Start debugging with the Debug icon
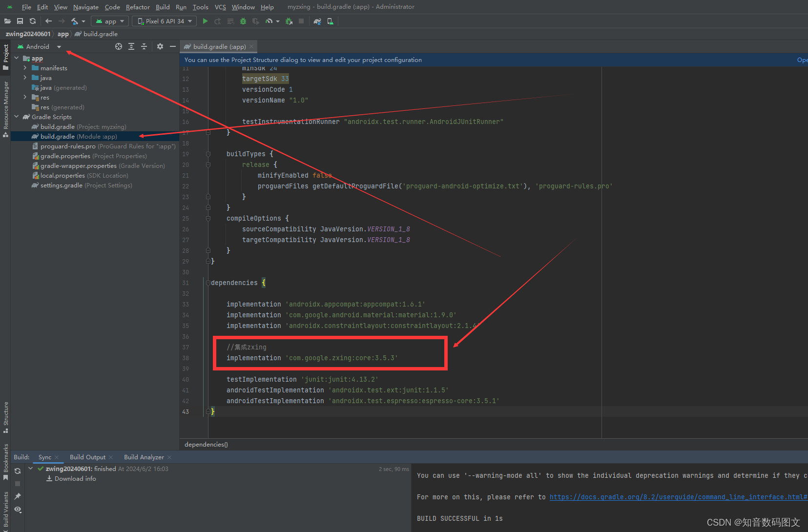The width and height of the screenshot is (808, 532). (x=243, y=21)
